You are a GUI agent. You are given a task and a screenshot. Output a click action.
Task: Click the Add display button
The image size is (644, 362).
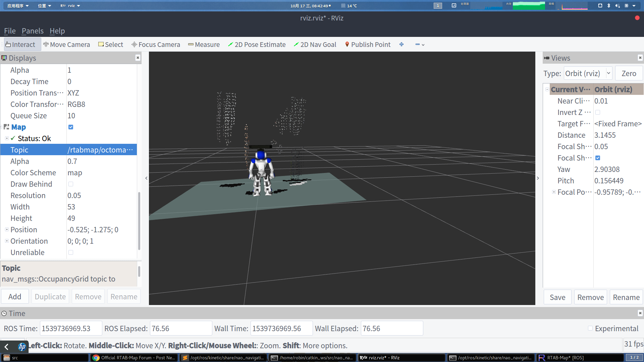[x=15, y=297]
